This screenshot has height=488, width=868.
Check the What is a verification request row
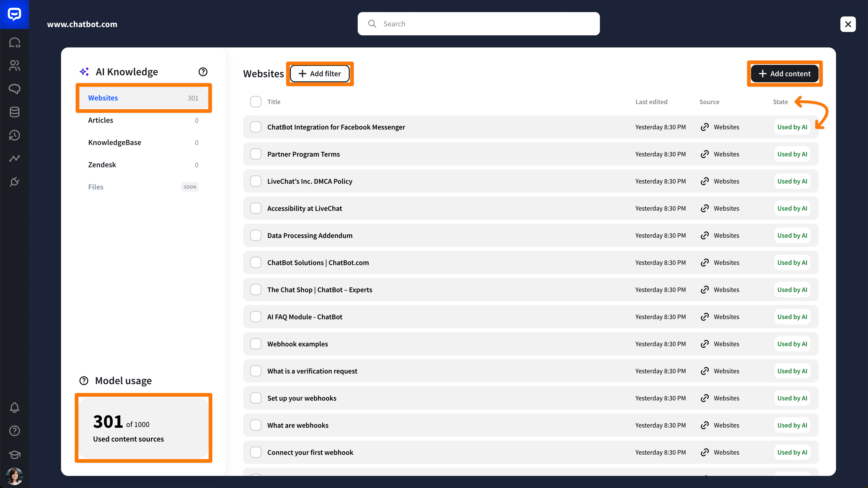[x=256, y=371]
